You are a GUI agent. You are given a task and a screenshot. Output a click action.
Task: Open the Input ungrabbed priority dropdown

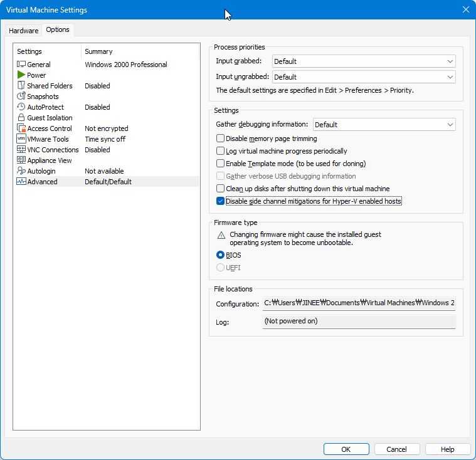364,76
